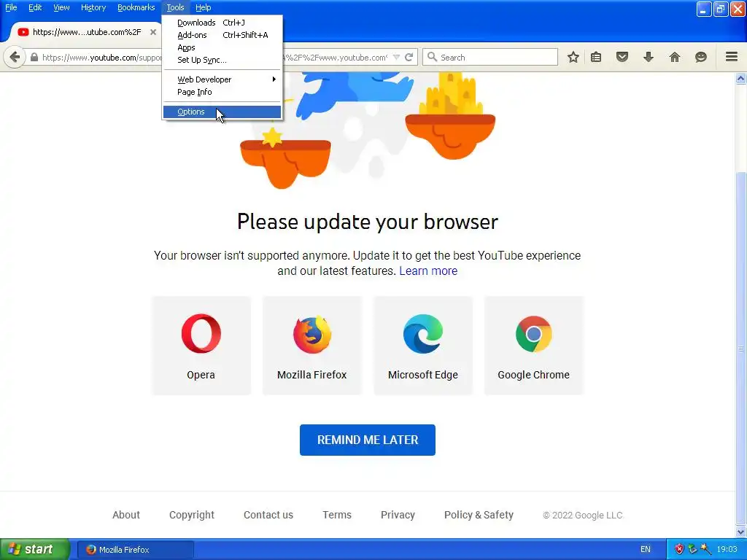The height and width of the screenshot is (560, 747).
Task: Click the lock icon in the address bar
Action: pyautogui.click(x=34, y=57)
